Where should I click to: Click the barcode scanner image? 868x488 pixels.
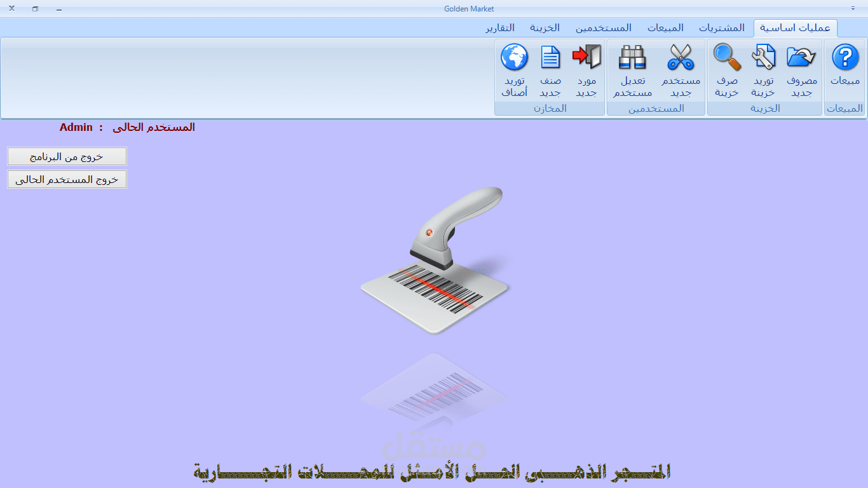pos(435,261)
